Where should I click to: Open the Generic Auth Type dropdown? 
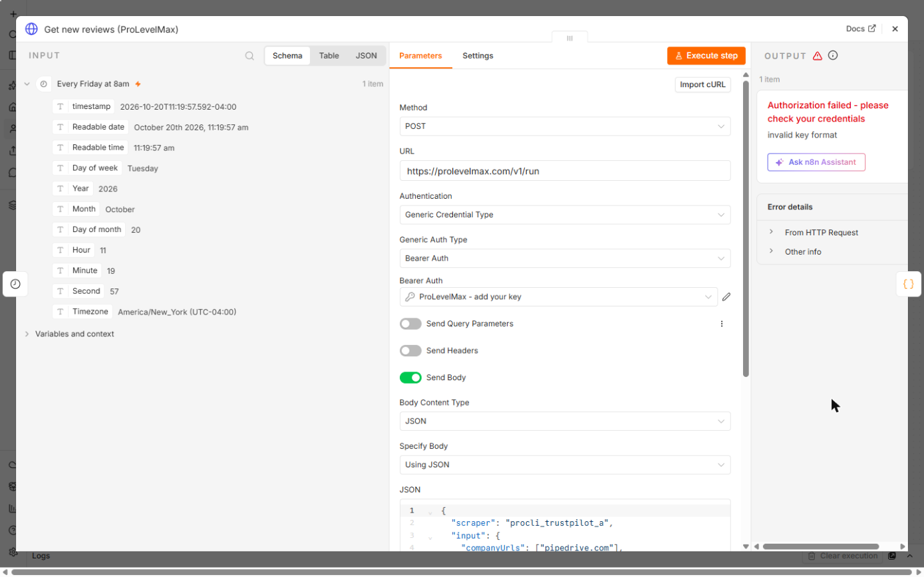[x=565, y=258]
